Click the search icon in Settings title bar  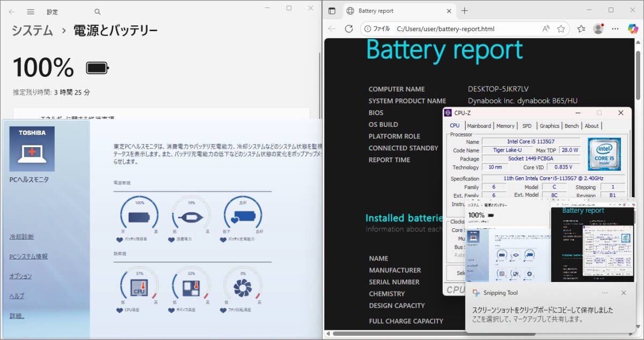point(97,11)
